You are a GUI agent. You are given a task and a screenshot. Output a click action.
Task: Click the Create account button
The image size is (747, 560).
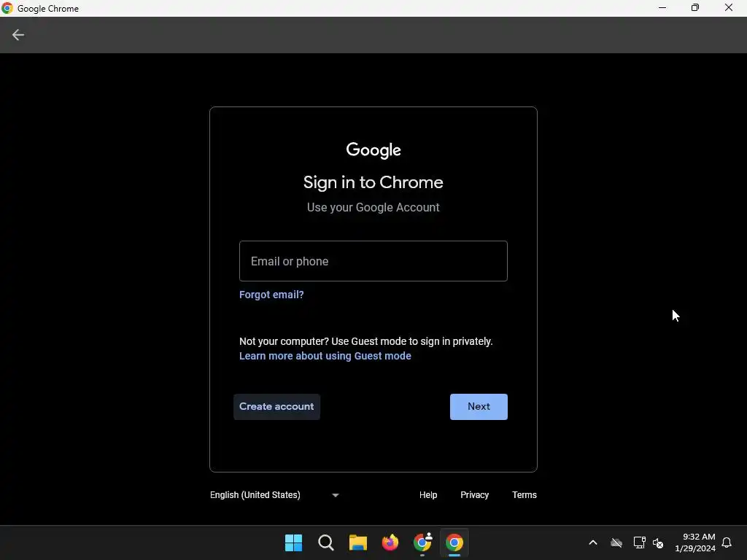276,407
